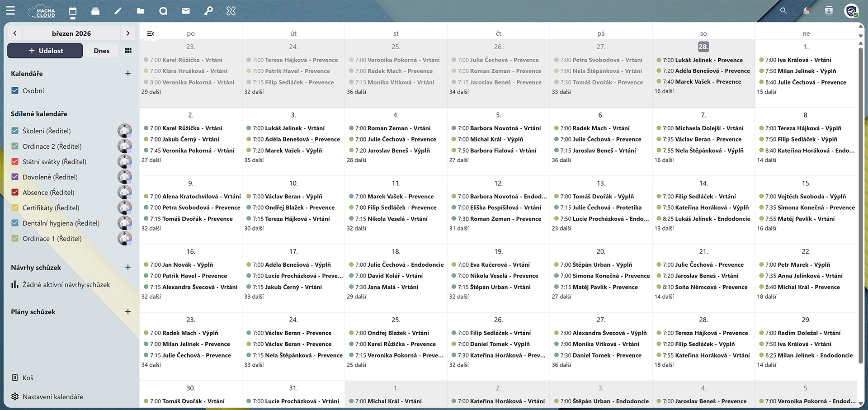Image resolution: width=868 pixels, height=410 pixels.
Task: Go to next month arrow
Action: 128,33
